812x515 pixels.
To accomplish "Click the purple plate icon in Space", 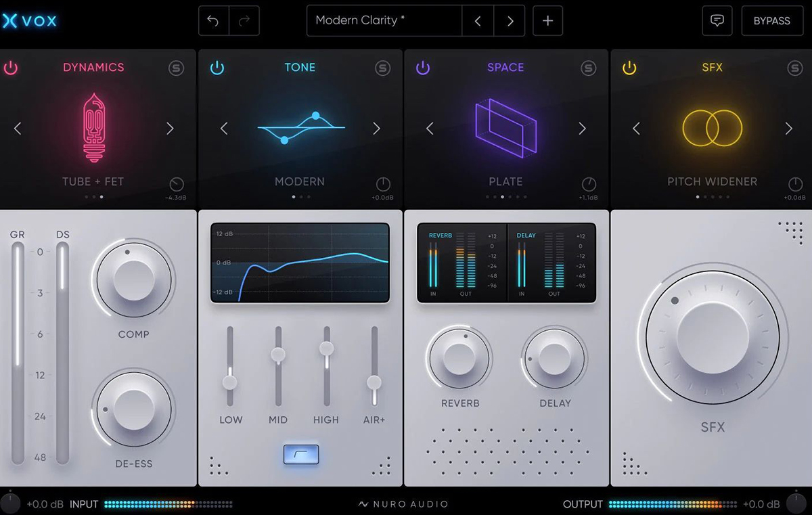I will point(505,128).
